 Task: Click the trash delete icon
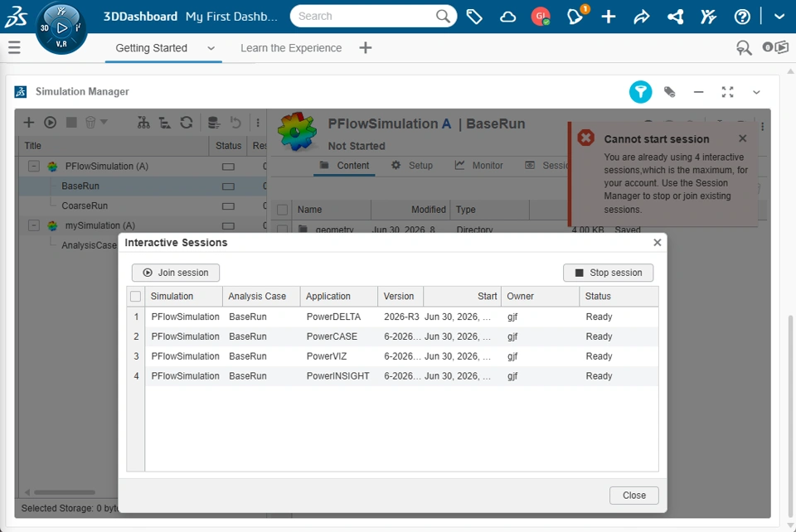tap(90, 122)
